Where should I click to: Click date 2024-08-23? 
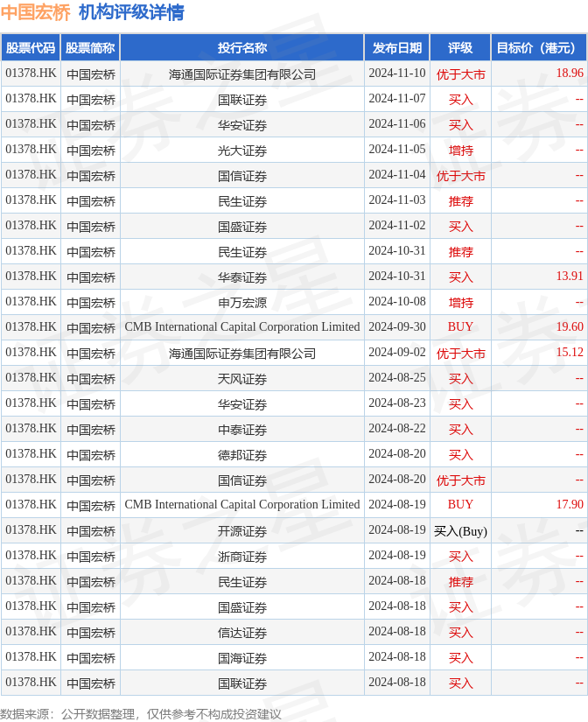397,403
